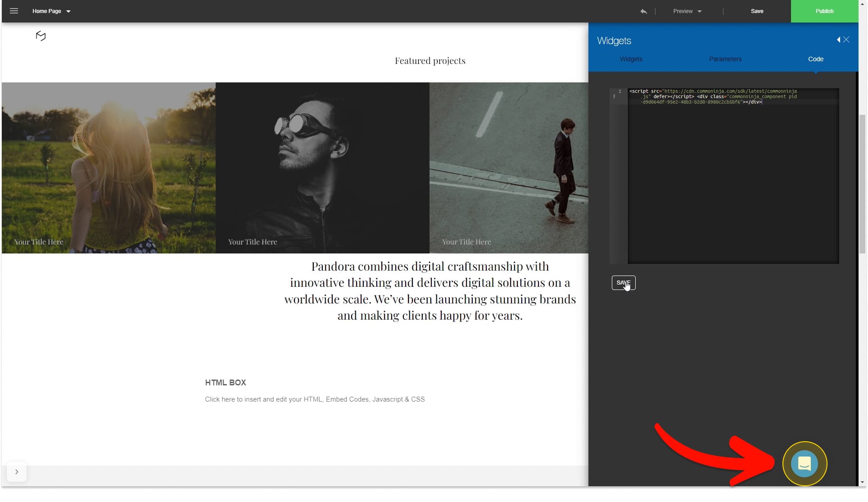Click the scrollbar down arrow

[862, 482]
